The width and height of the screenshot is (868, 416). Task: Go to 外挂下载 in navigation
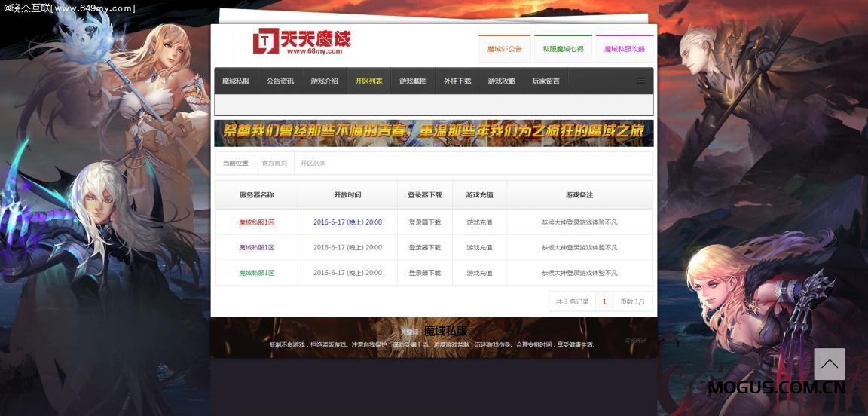point(457,81)
